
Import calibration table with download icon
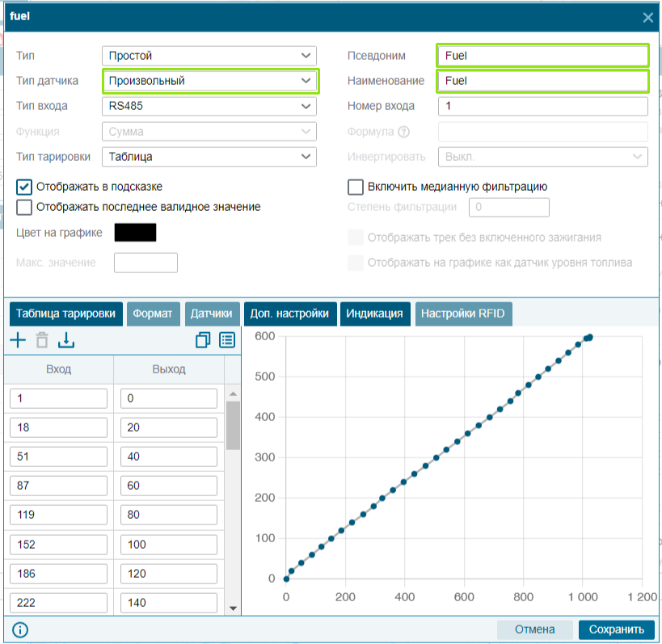pyautogui.click(x=65, y=340)
